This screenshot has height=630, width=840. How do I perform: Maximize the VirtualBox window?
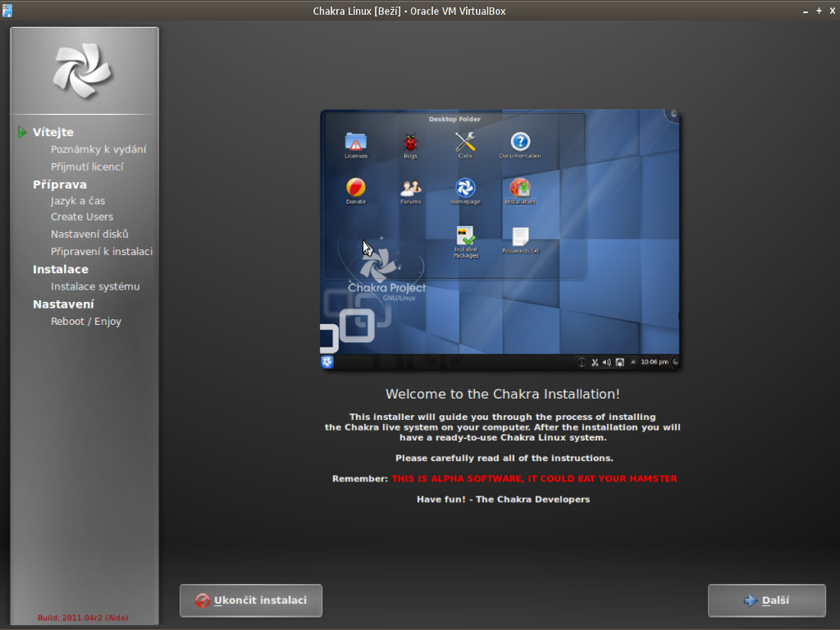[819, 11]
